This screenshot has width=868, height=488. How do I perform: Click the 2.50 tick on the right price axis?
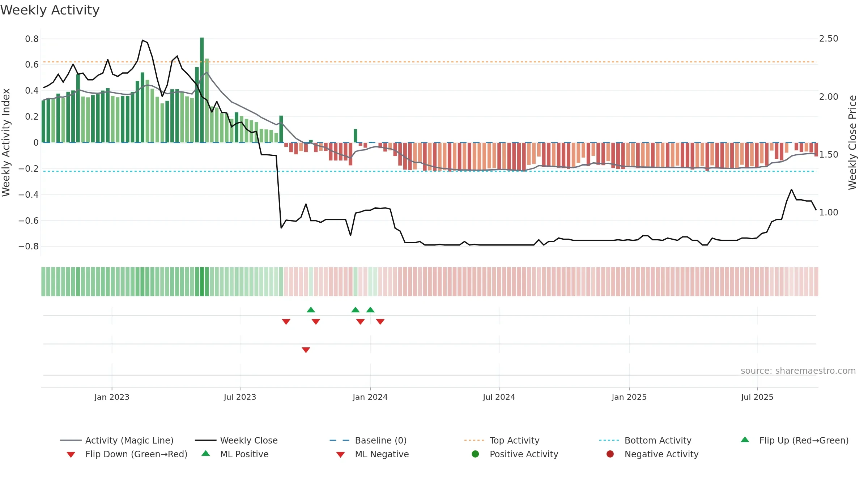point(829,39)
